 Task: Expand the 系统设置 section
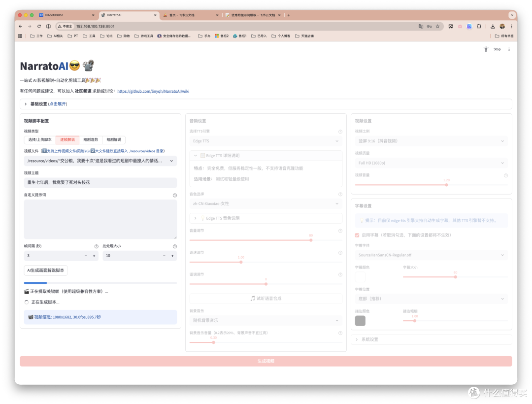click(x=431, y=339)
